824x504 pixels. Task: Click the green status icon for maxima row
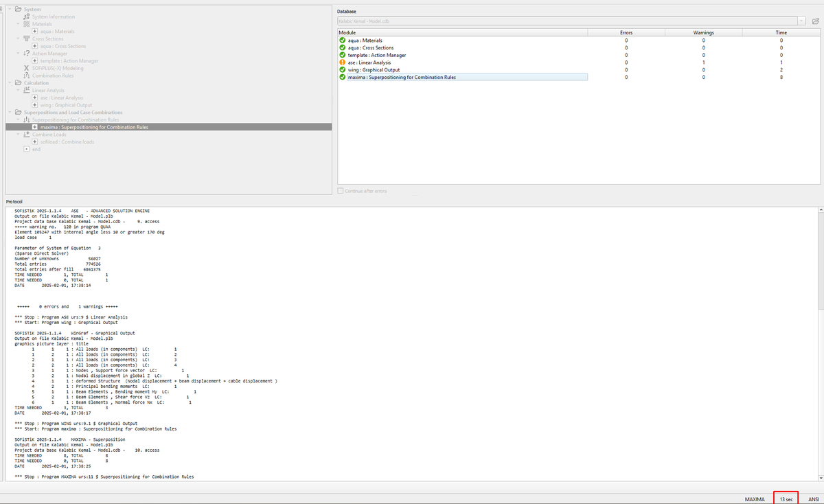point(342,77)
